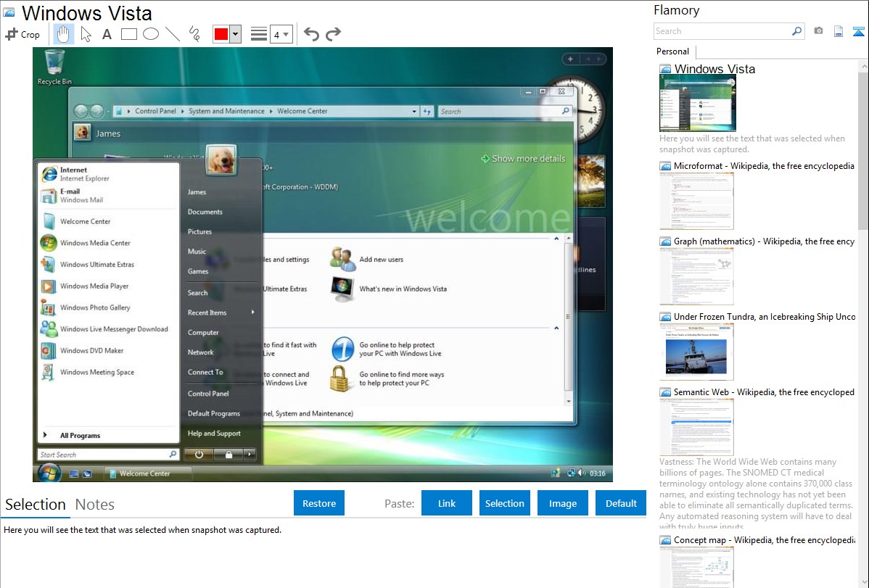Click Welcome Center taskbar button
Screen dimensions: 869x588
click(x=149, y=473)
